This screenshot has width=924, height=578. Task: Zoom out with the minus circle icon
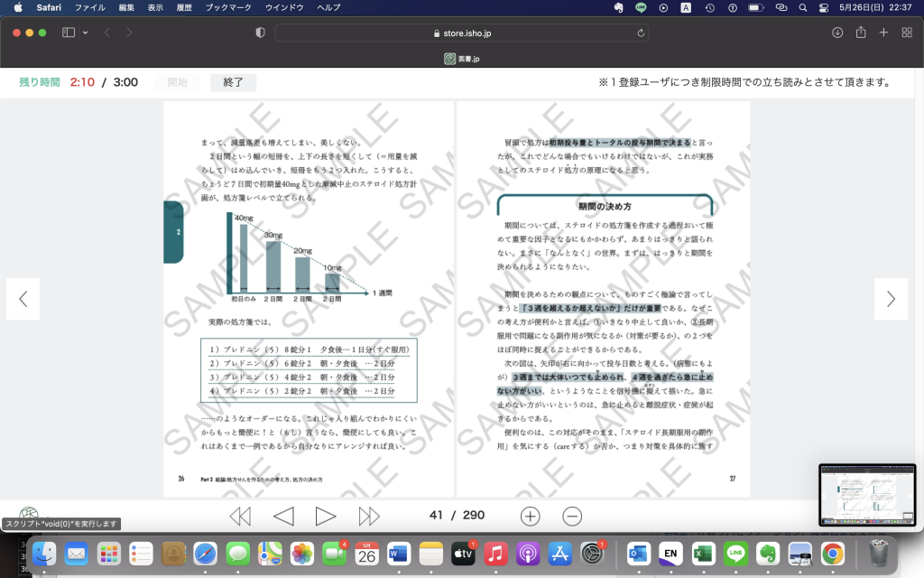click(572, 516)
